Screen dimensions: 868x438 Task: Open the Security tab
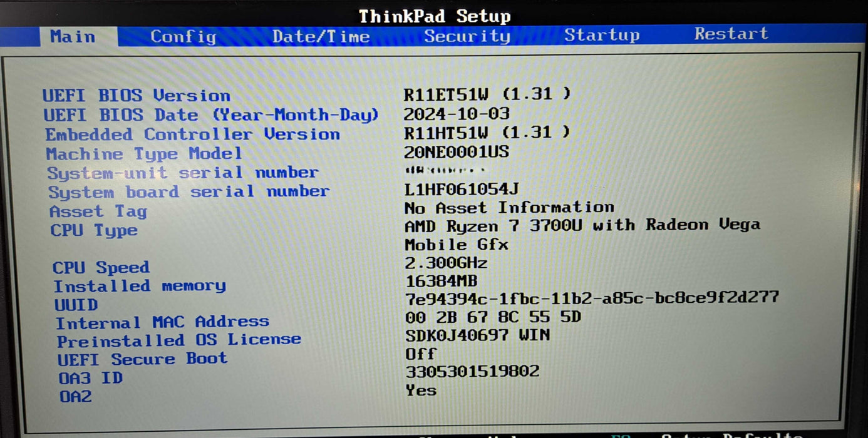pyautogui.click(x=467, y=36)
